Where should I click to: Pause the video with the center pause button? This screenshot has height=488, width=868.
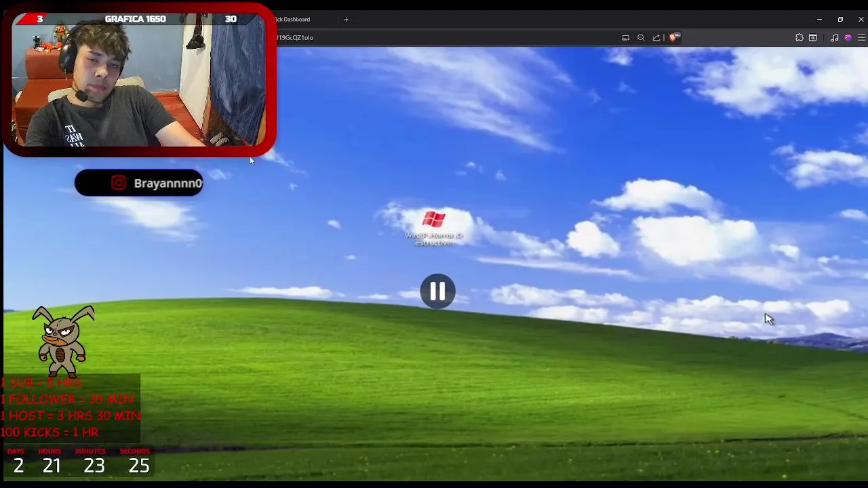[x=437, y=291]
